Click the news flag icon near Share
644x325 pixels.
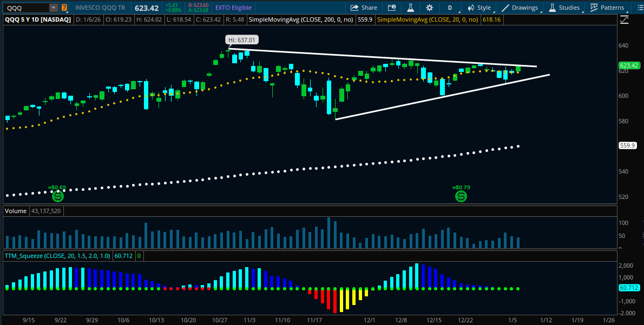pos(391,8)
